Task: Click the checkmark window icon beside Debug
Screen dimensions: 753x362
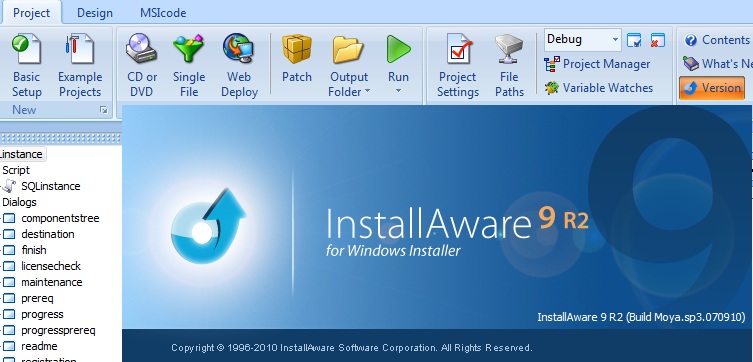Action: [x=634, y=40]
